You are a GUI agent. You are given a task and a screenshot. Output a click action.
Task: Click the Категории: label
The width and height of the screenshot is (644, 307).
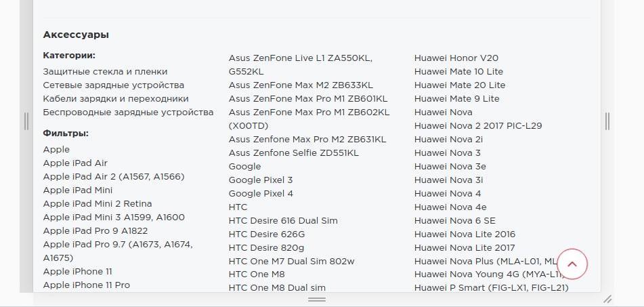[69, 56]
